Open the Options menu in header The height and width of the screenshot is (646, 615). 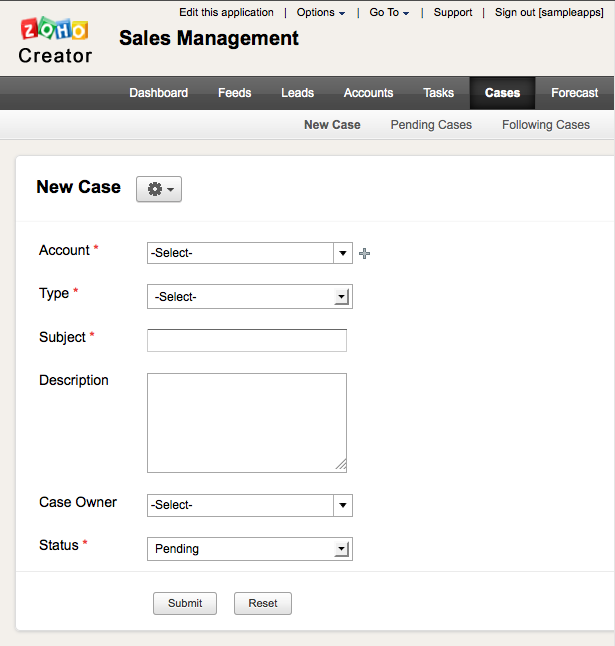tap(320, 13)
